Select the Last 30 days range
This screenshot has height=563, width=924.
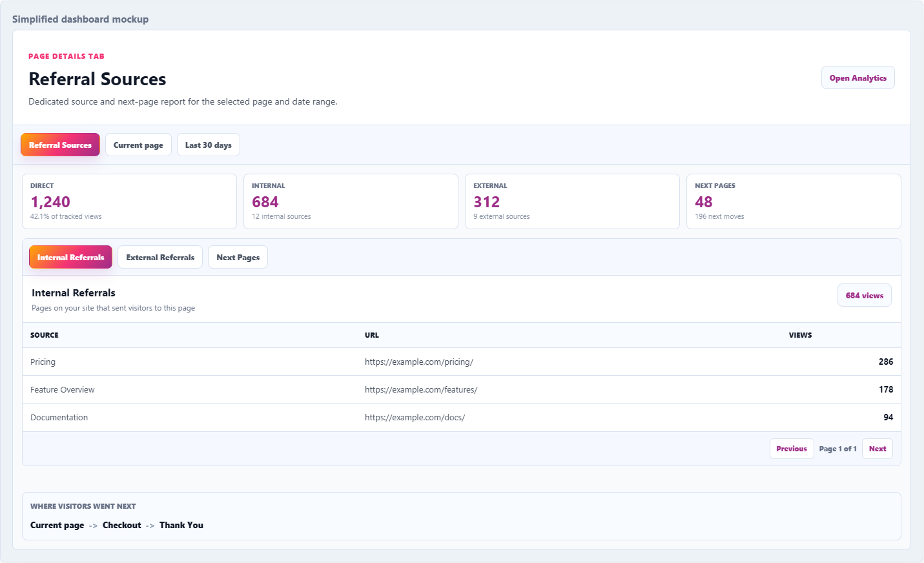(x=208, y=145)
